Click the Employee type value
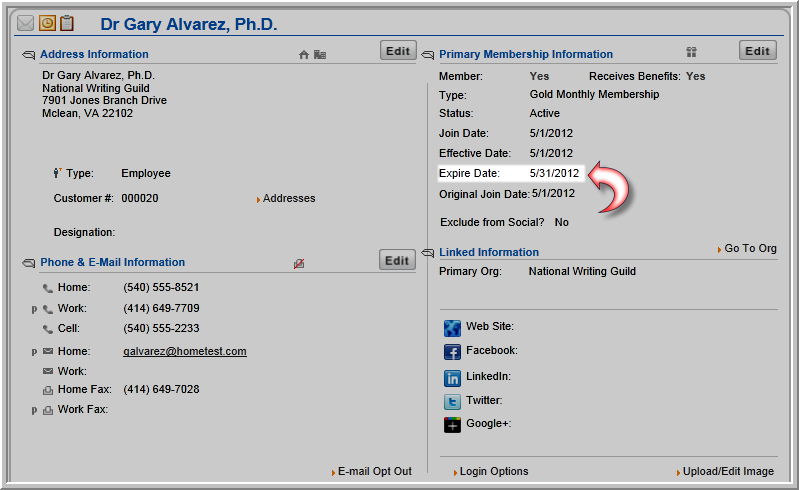The height and width of the screenshot is (490, 799). (146, 173)
